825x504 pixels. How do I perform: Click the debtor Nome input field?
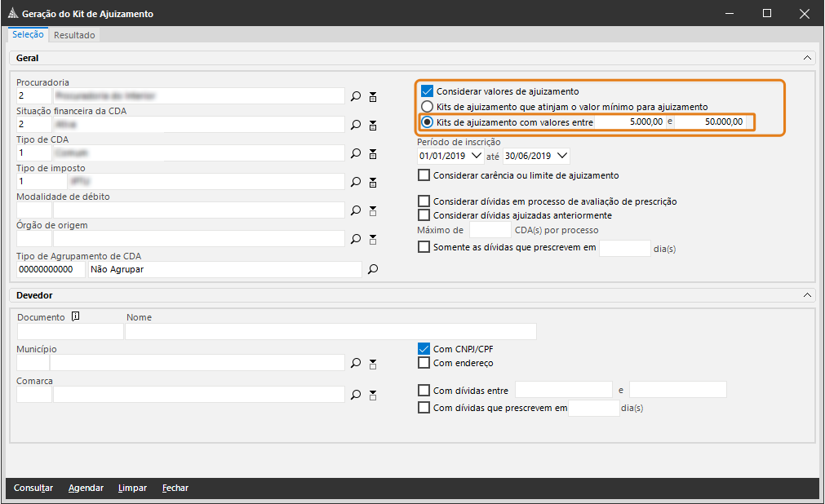[330, 331]
